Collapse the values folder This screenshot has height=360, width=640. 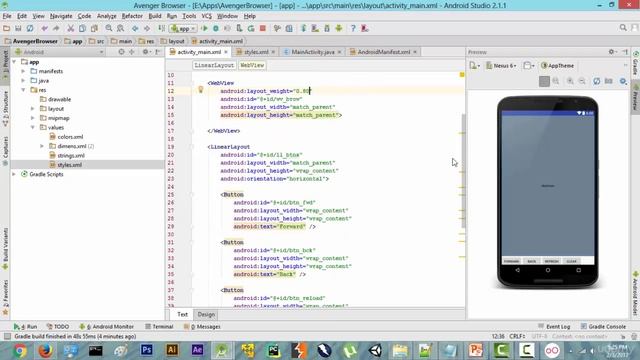click(x=33, y=127)
